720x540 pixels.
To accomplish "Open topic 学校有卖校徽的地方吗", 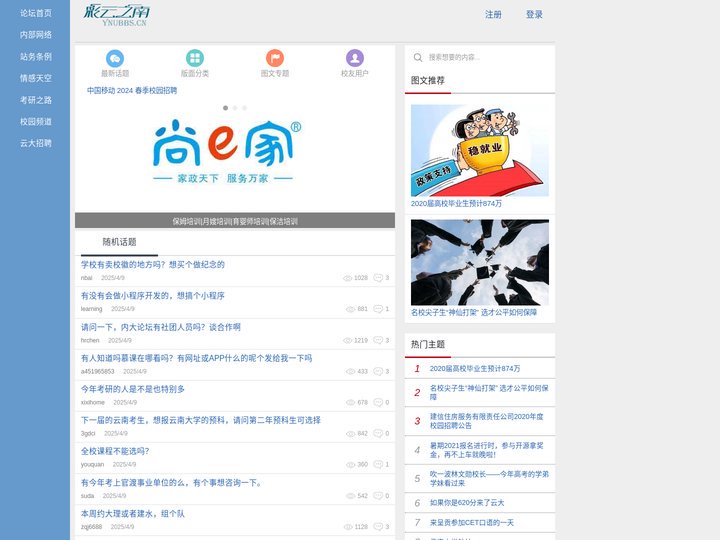I will pyautogui.click(x=152, y=264).
